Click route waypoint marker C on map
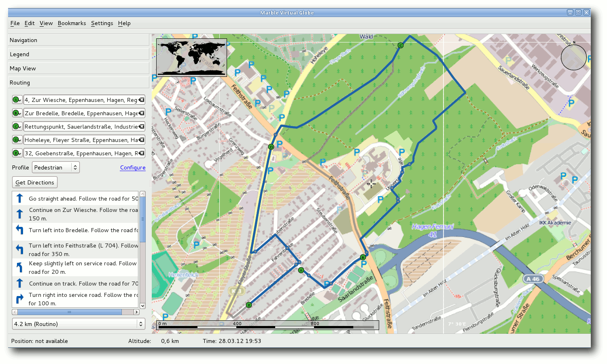607x364 pixels. pyautogui.click(x=400, y=45)
